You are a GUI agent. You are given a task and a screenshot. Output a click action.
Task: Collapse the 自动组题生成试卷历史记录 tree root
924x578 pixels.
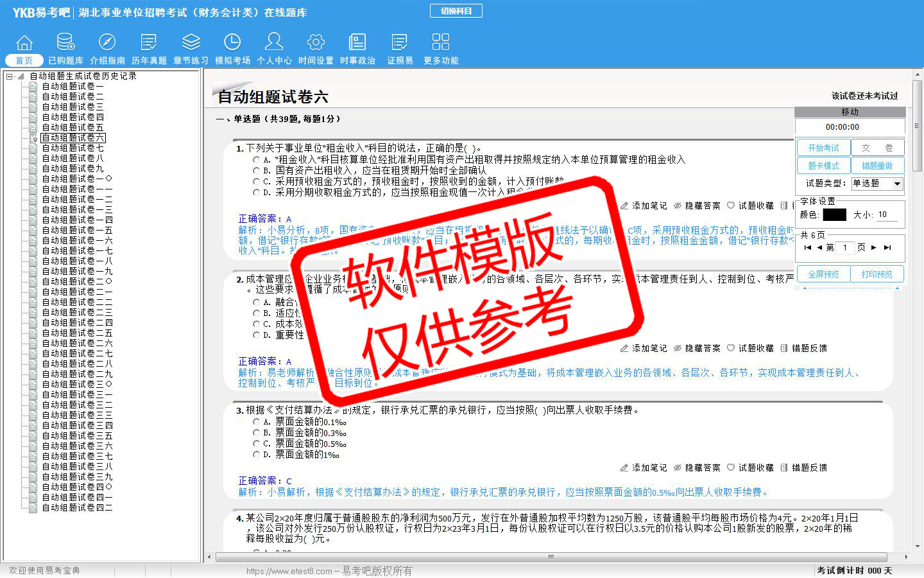pos(10,76)
